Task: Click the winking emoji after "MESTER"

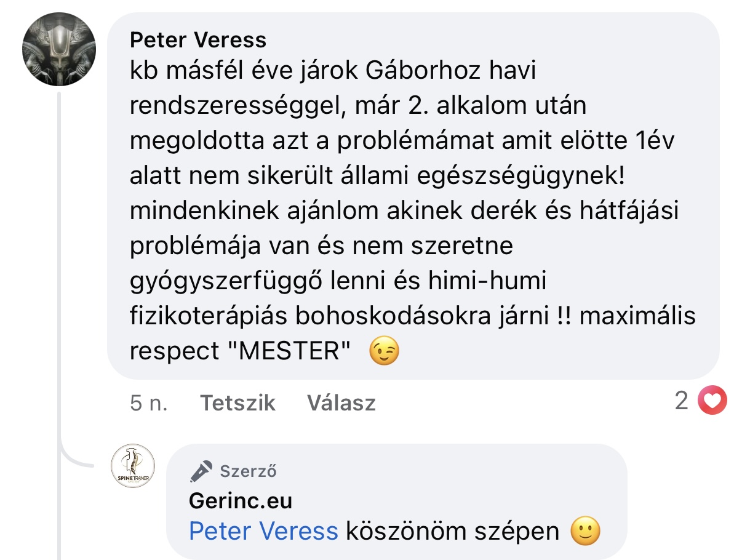Action: coord(384,352)
